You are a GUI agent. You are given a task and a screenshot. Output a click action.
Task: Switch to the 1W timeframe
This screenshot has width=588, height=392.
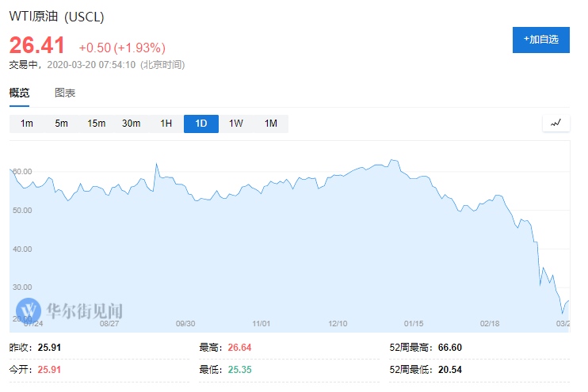[236, 124]
